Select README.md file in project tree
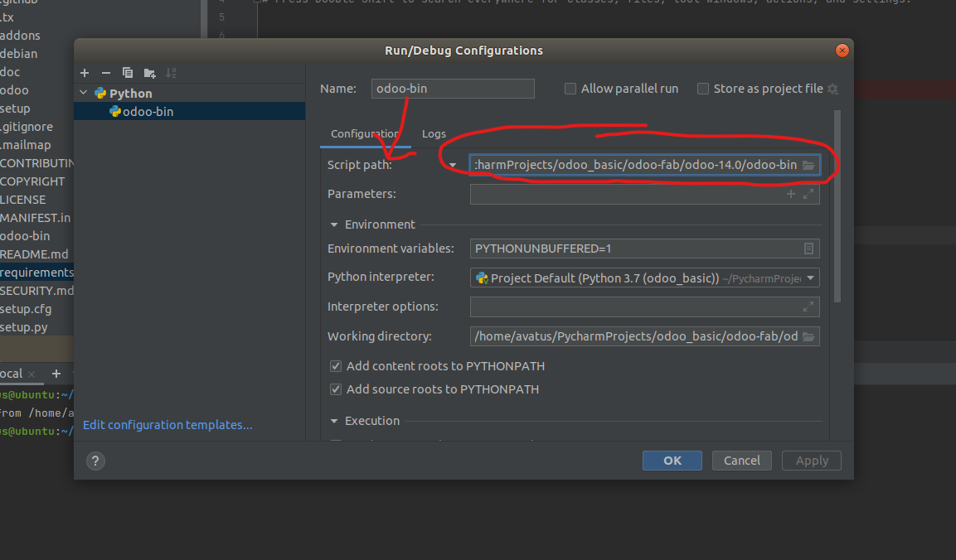This screenshot has width=956, height=560. pyautogui.click(x=34, y=254)
